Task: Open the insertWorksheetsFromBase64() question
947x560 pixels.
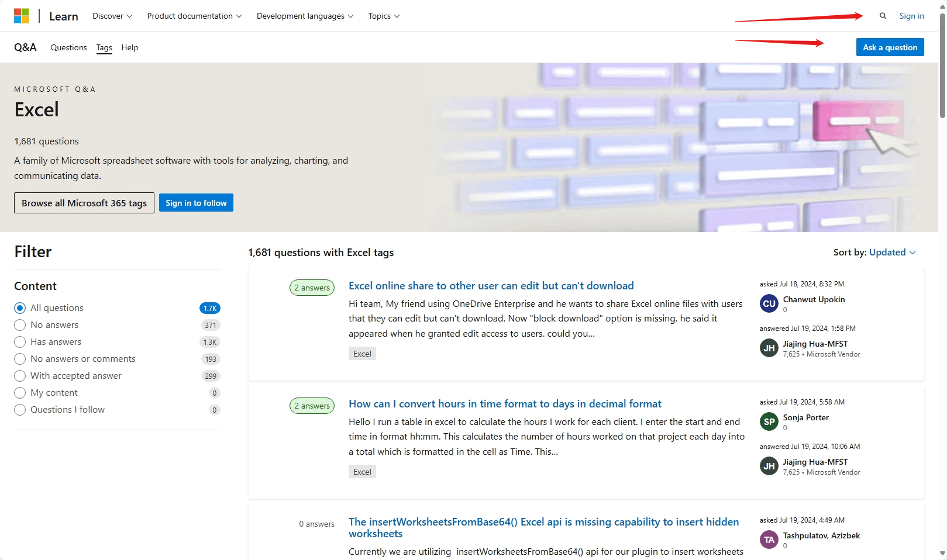Action: pyautogui.click(x=544, y=528)
